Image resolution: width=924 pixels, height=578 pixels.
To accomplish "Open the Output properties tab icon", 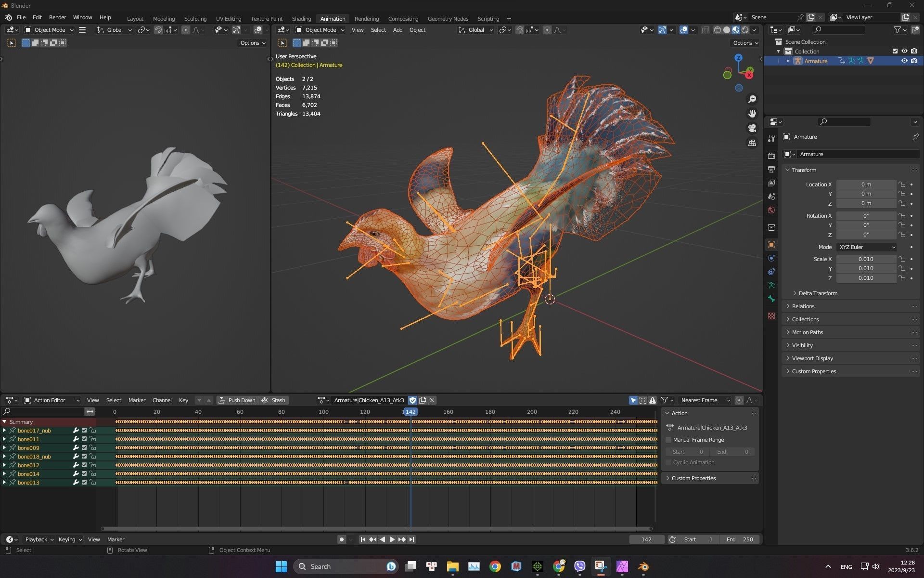I will (771, 170).
